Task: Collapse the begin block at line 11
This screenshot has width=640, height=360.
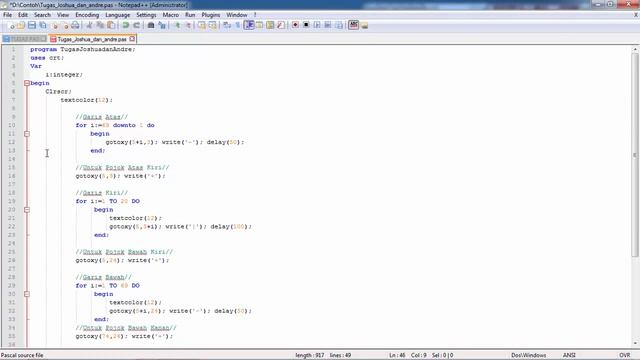Action: 27,134
